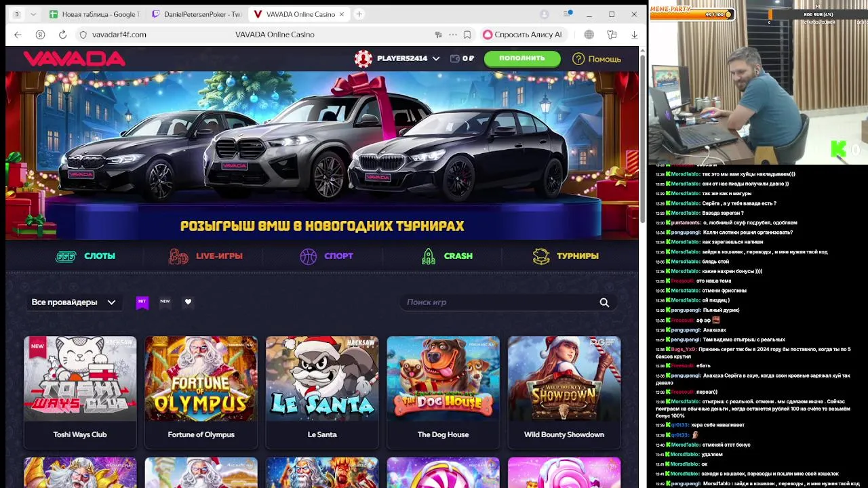The width and height of the screenshot is (868, 488).
Task: Click the 800 RUB (4%) goal bar
Action: (x=818, y=14)
